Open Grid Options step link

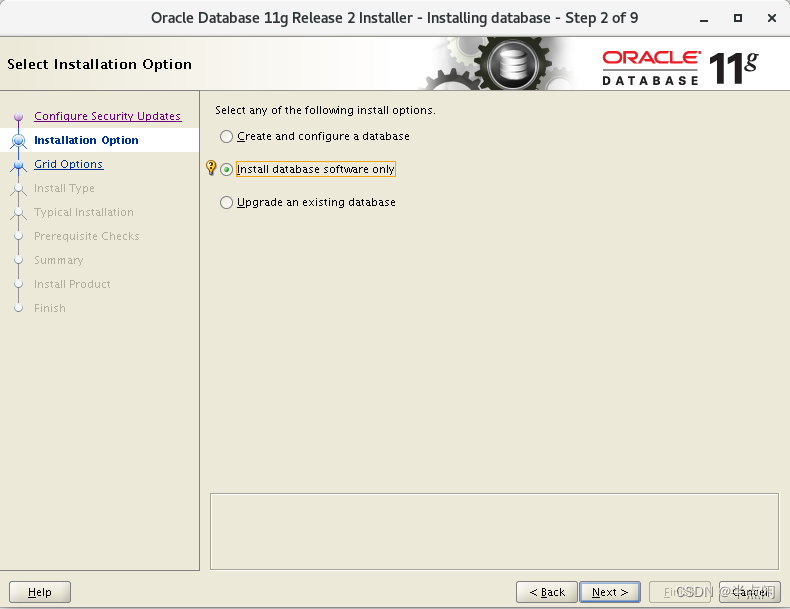point(69,164)
